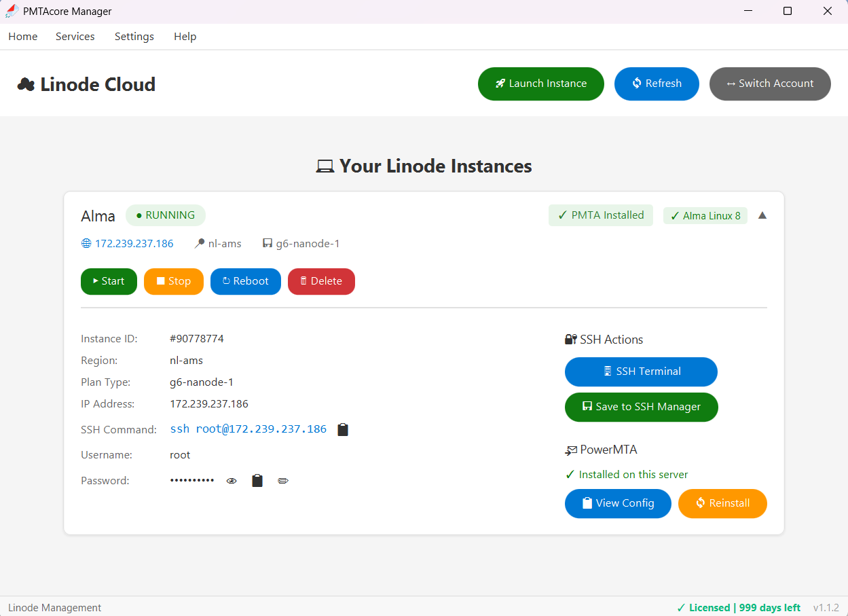The image size is (848, 616).
Task: Collapse the Alma instance card details
Action: [x=762, y=215]
